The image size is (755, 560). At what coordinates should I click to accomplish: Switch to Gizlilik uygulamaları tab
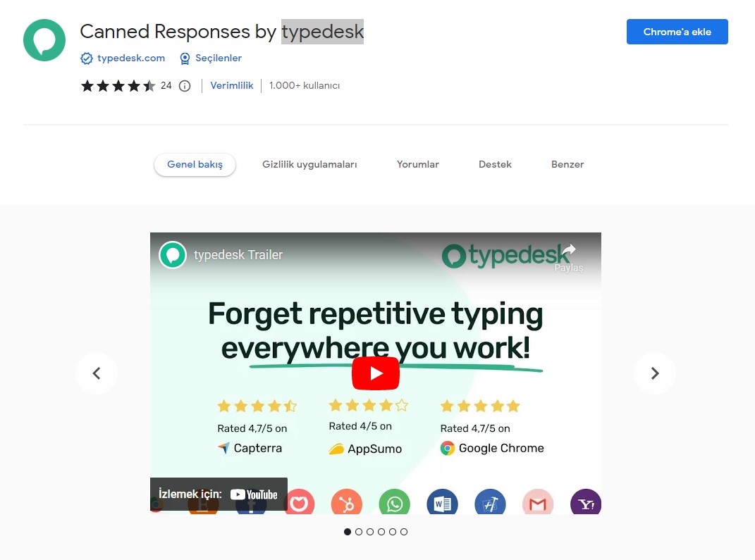(x=309, y=165)
